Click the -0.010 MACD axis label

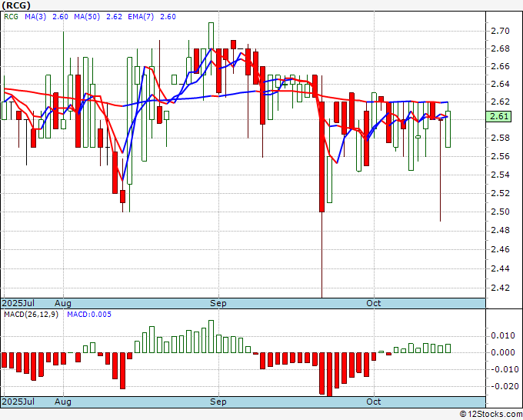pyautogui.click(x=503, y=370)
